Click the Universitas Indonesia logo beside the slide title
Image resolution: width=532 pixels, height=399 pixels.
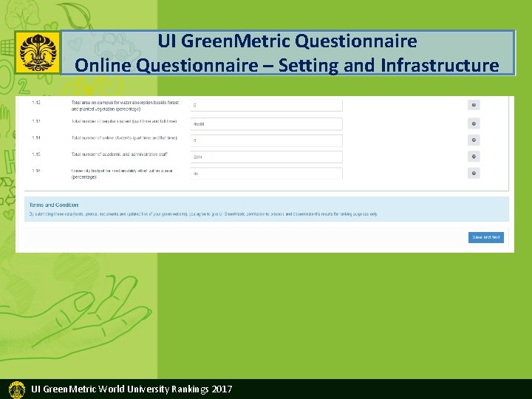[38, 52]
